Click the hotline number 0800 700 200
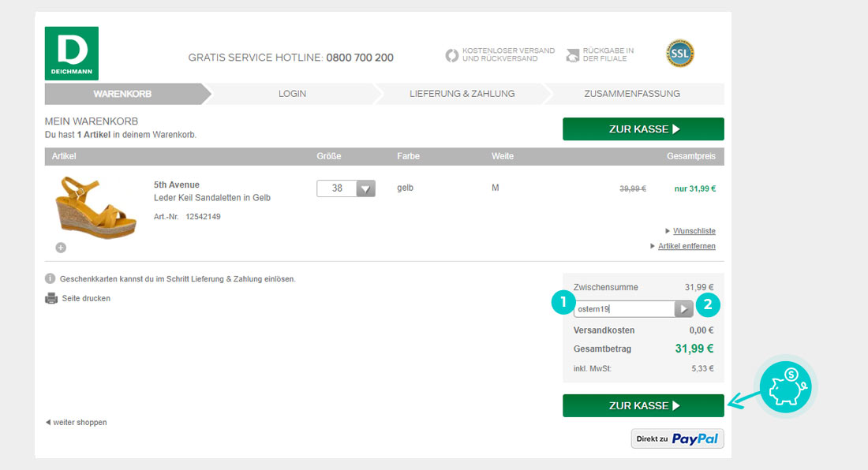This screenshot has width=868, height=470. pyautogui.click(x=360, y=58)
